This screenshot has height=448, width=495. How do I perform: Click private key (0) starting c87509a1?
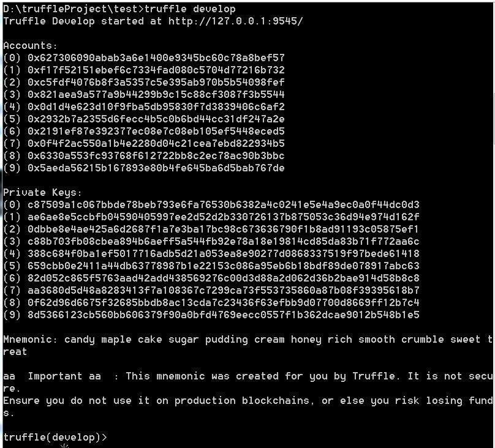coord(224,204)
